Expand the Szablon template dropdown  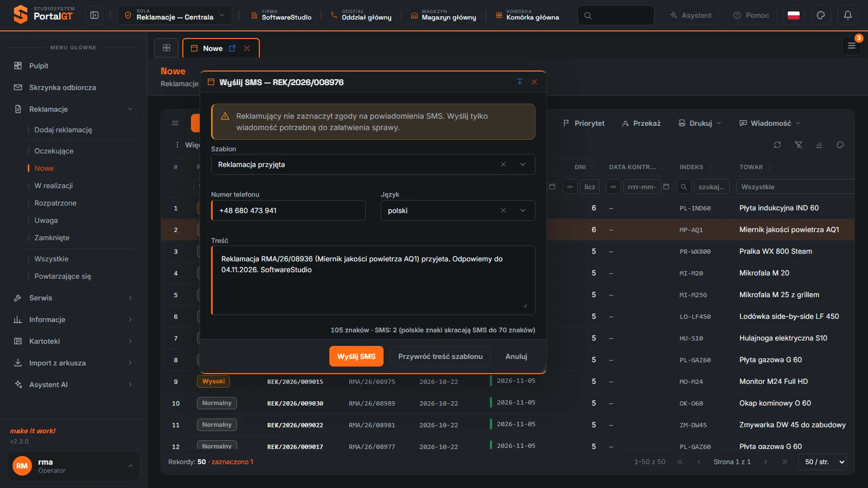(x=523, y=164)
